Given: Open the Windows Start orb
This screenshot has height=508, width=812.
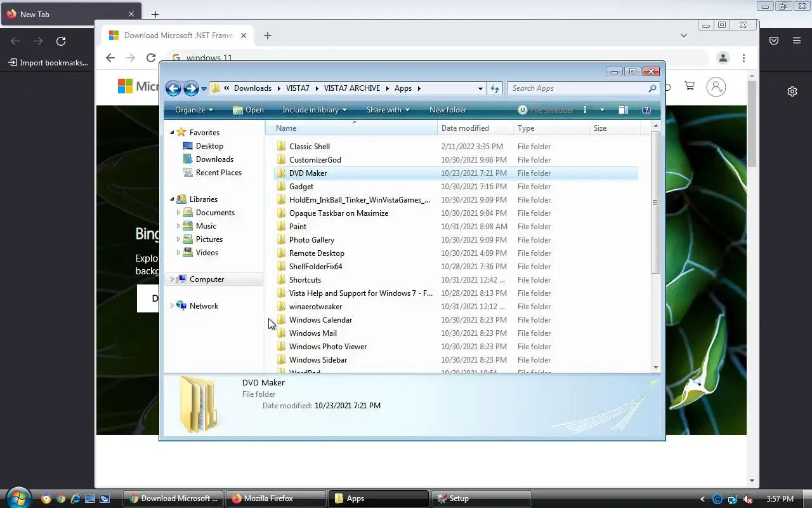Looking at the screenshot, I should click(18, 498).
